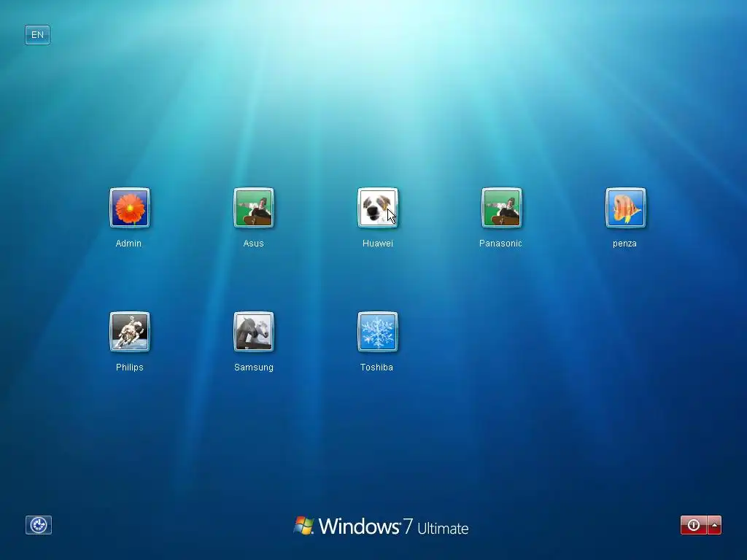This screenshot has width=747, height=560.
Task: Pick the Panasonic user account picture
Action: click(x=501, y=208)
